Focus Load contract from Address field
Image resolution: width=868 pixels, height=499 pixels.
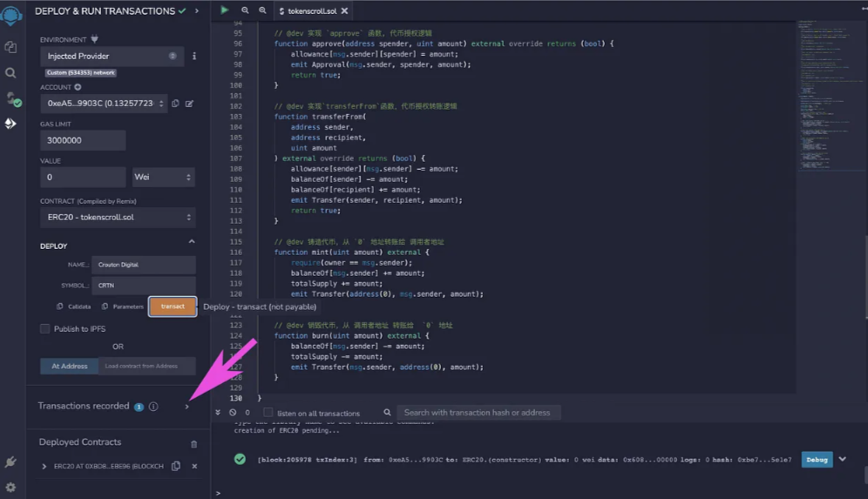point(146,367)
